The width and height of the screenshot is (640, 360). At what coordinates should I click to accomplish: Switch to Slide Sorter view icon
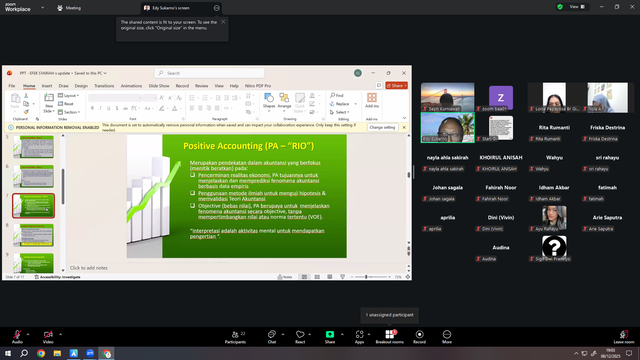pyautogui.click(x=317, y=277)
